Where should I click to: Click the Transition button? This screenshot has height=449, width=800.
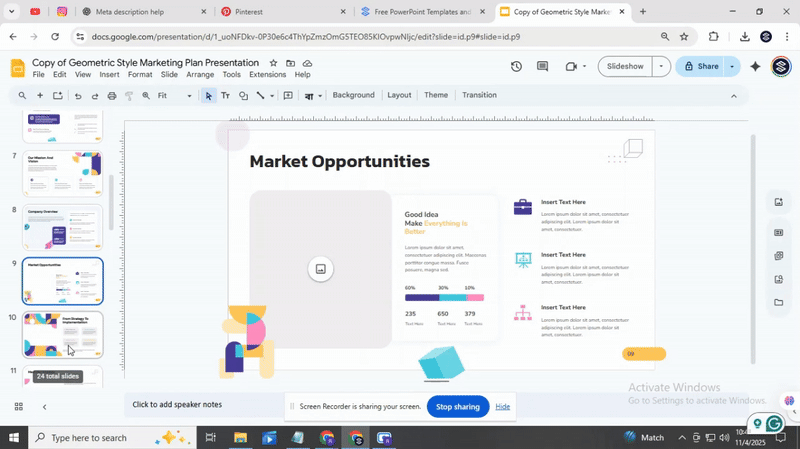tap(479, 95)
